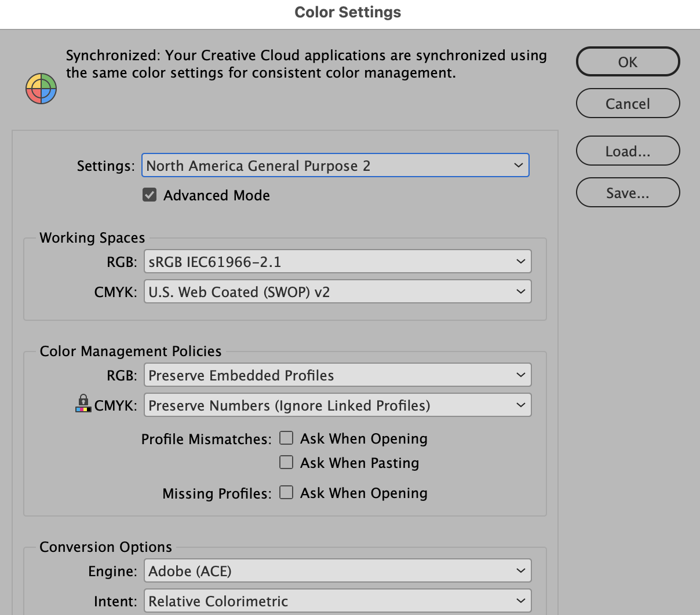Click the Load button
Viewport: 700px width, 615px height.
(x=628, y=151)
